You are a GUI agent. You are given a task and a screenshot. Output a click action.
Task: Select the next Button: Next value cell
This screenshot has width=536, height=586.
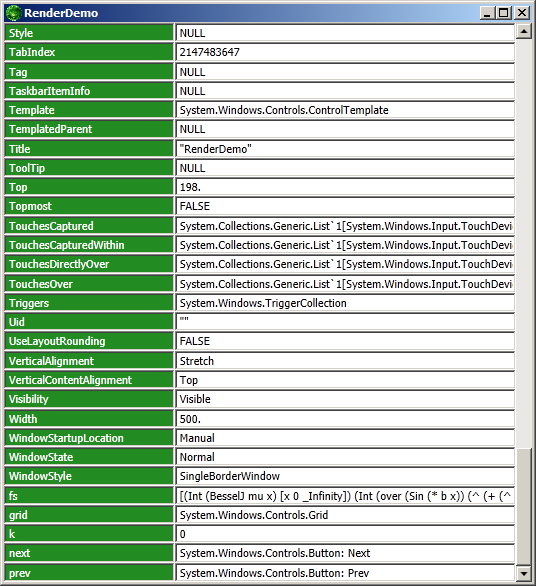[345, 553]
